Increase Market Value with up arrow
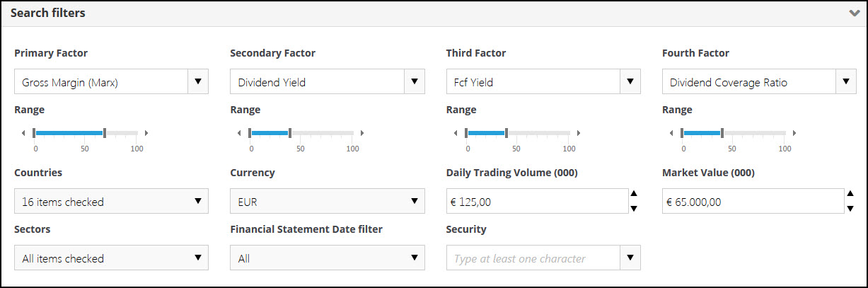 coord(850,194)
